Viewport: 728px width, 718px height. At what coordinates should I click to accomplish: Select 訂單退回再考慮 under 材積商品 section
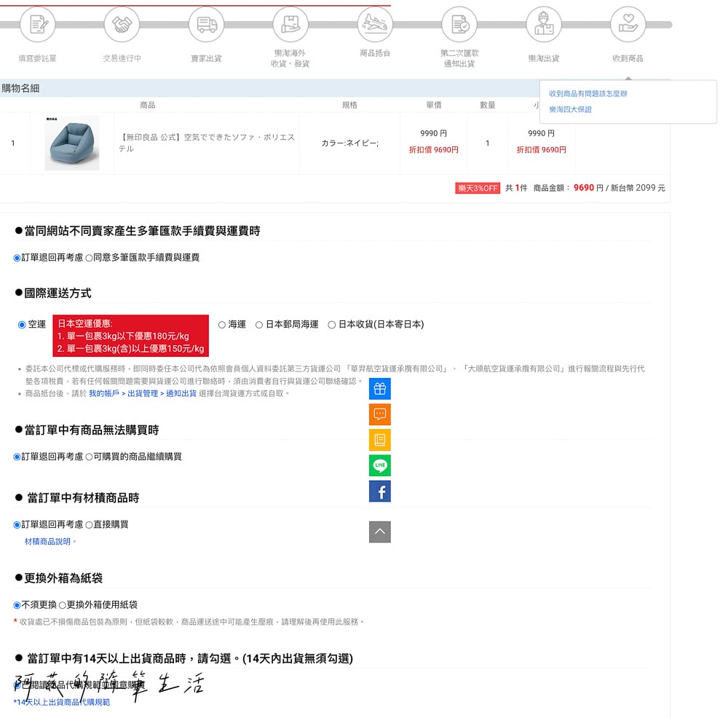click(17, 525)
